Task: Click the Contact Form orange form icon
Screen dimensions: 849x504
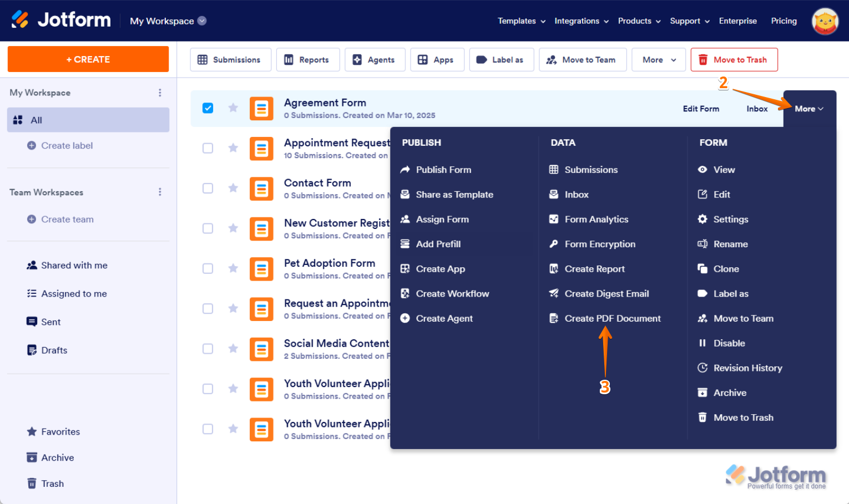Action: pos(261,189)
